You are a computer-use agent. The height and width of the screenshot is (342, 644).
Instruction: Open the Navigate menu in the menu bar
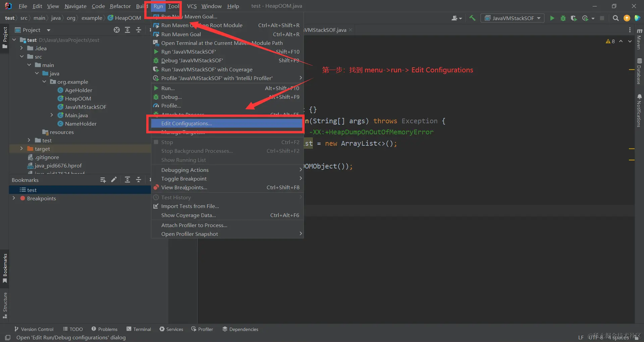75,6
